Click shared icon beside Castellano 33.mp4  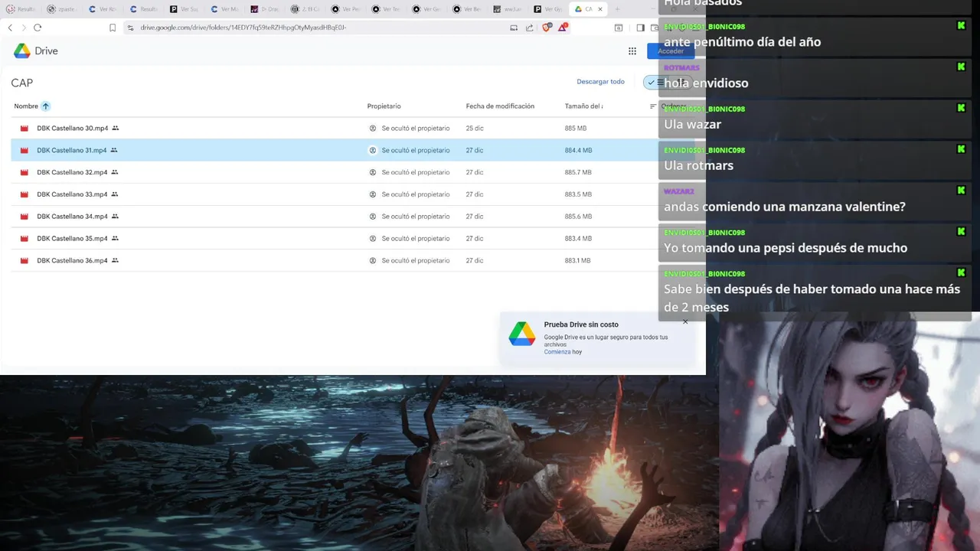pyautogui.click(x=115, y=194)
